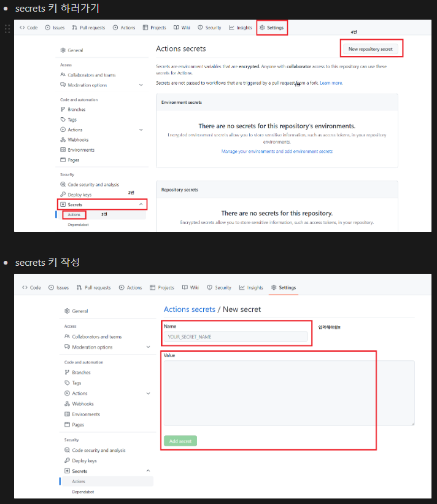
Task: Select General in bottom settings sidebar
Action: click(x=76, y=311)
